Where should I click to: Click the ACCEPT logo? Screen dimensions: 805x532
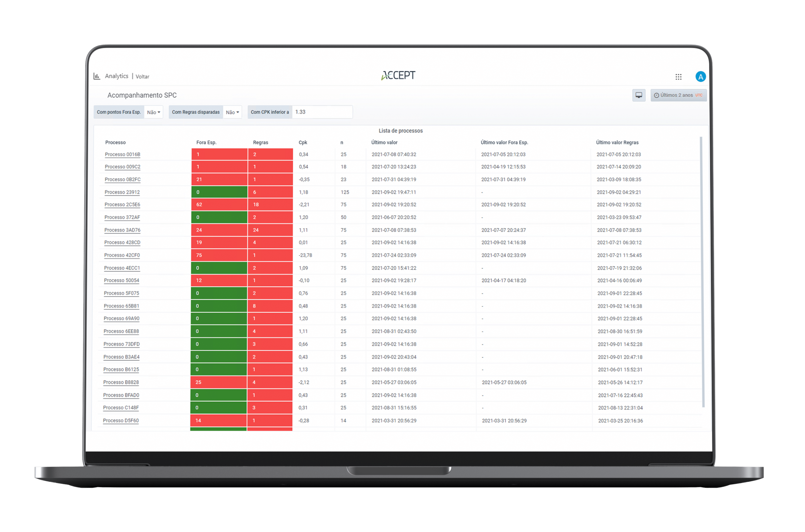398,75
